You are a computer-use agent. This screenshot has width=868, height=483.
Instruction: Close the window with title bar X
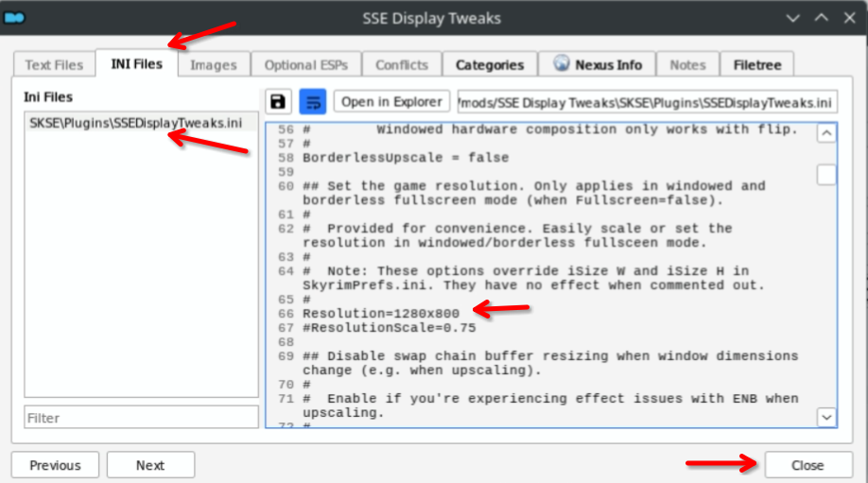point(850,18)
